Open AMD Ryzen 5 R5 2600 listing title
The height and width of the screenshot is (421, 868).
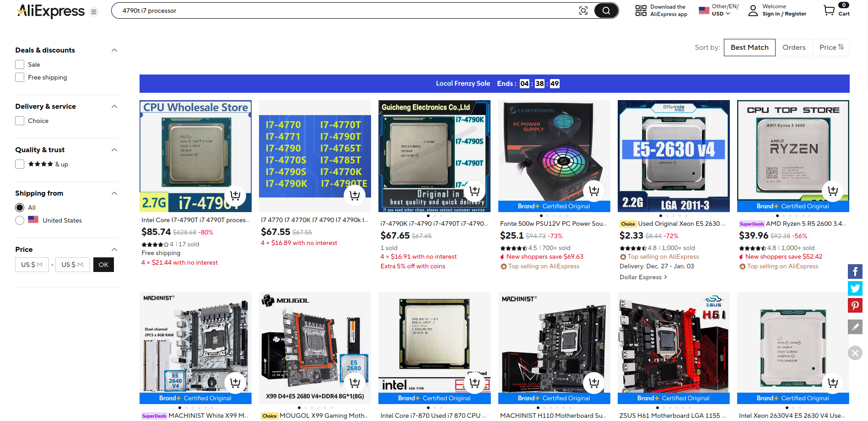[x=806, y=224]
